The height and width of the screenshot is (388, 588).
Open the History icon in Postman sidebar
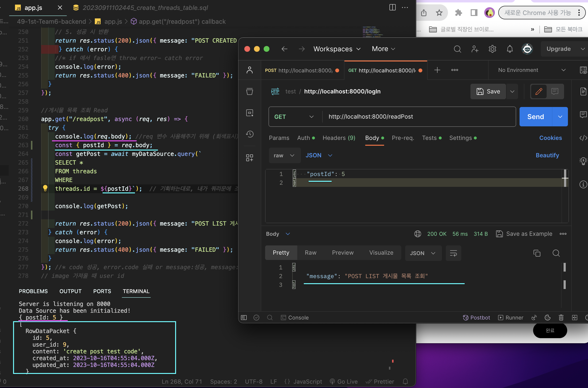point(249,134)
